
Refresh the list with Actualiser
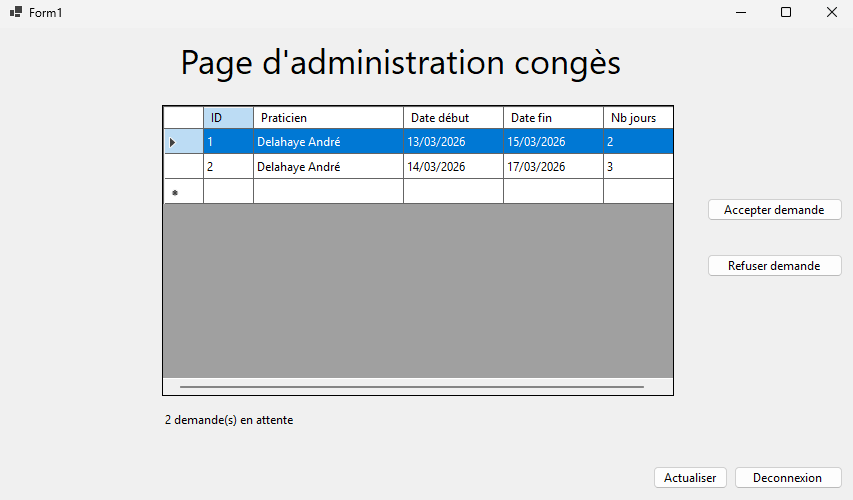[690, 478]
